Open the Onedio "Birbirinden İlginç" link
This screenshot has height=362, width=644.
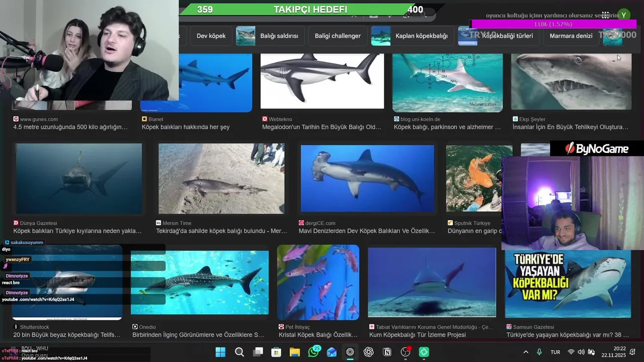coord(198,335)
